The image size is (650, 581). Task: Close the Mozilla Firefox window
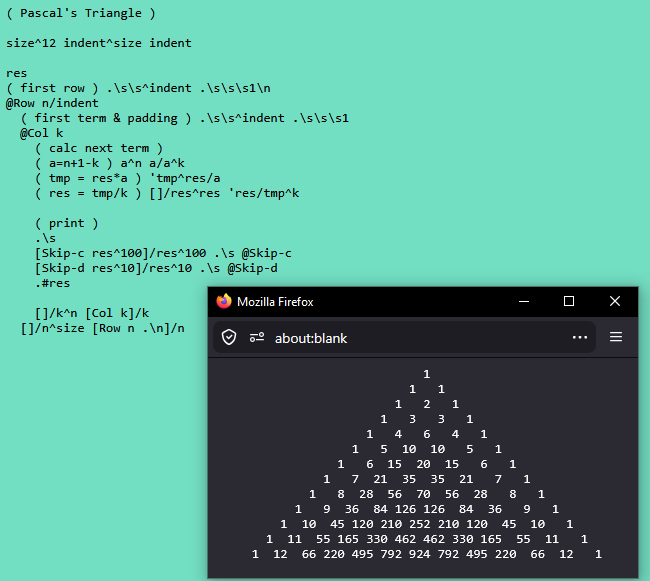click(x=615, y=301)
